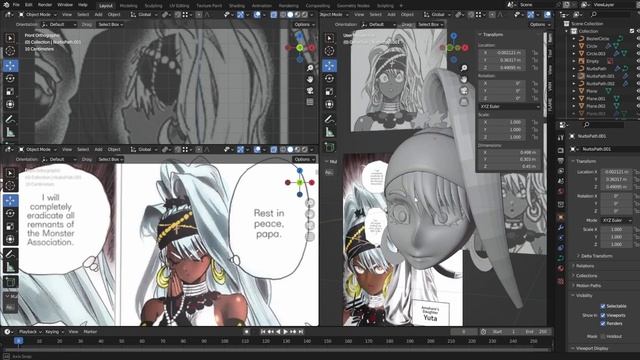Image resolution: width=640 pixels, height=360 pixels.
Task: Open the Marker menu in timeline
Action: tap(90, 332)
